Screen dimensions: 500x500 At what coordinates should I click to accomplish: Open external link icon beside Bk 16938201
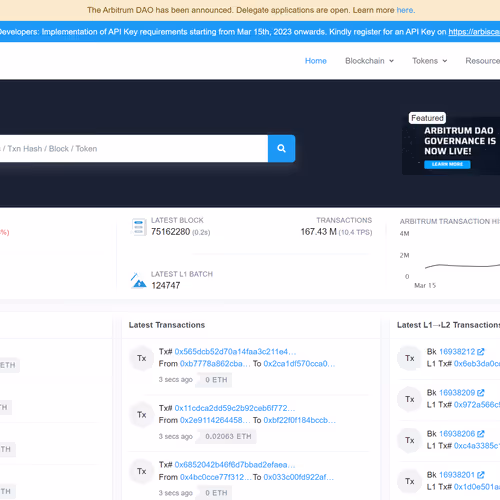point(480,475)
